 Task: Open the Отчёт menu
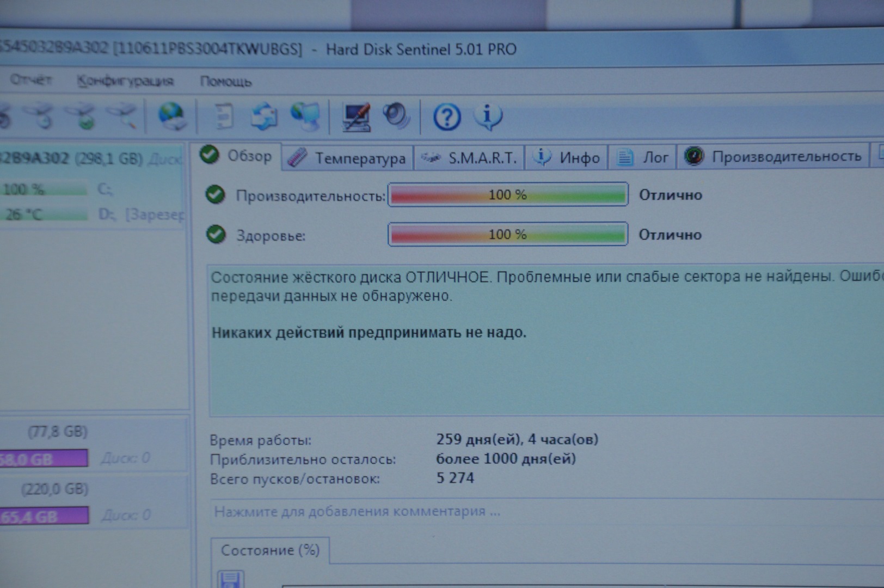30,80
